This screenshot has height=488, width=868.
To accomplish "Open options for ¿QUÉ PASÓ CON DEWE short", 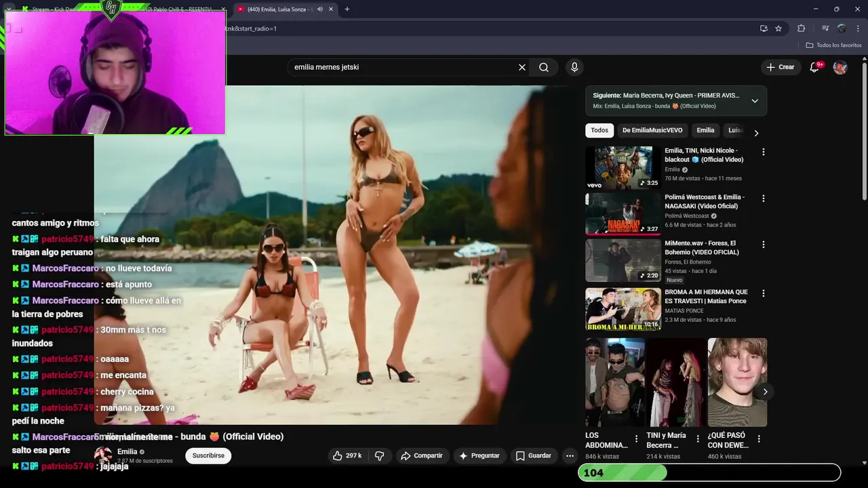I will point(759,439).
